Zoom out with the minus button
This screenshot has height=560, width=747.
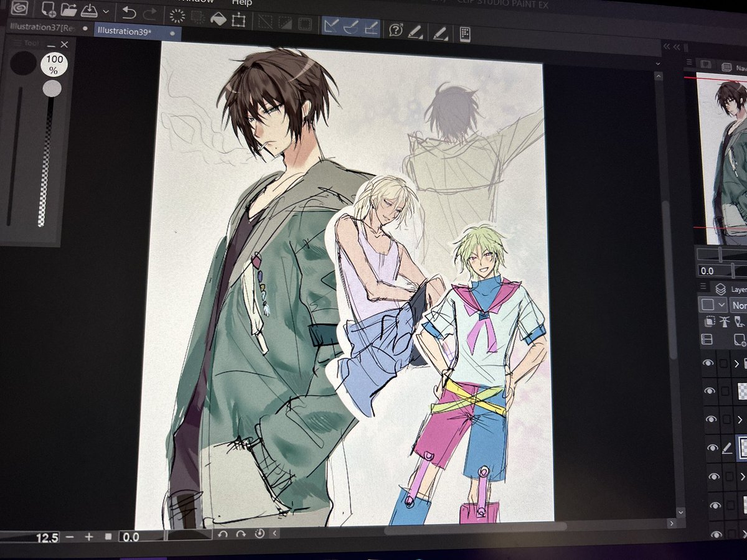(x=70, y=536)
